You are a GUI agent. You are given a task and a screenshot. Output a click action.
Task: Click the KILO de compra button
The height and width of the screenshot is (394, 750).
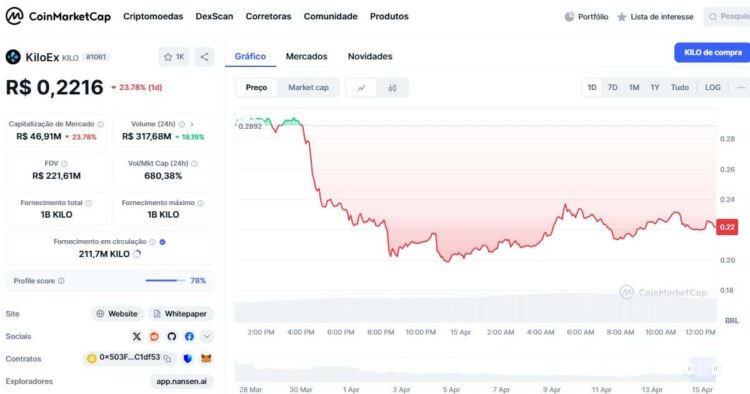pos(713,53)
